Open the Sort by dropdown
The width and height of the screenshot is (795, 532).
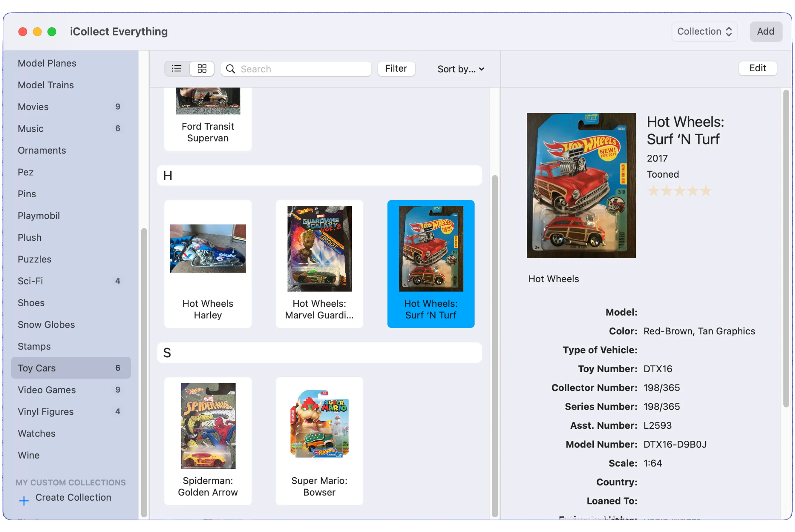pyautogui.click(x=460, y=69)
